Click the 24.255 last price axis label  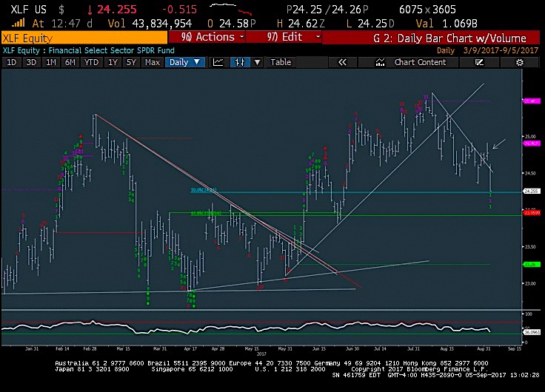coord(532,192)
